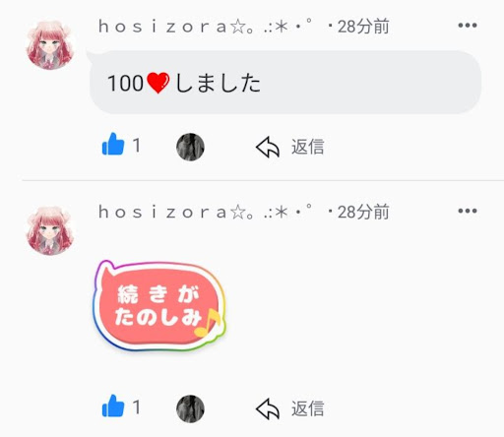Image resolution: width=504 pixels, height=437 pixels.
Task: Tap the 返信 text under the sticker comment
Action: coord(308,408)
